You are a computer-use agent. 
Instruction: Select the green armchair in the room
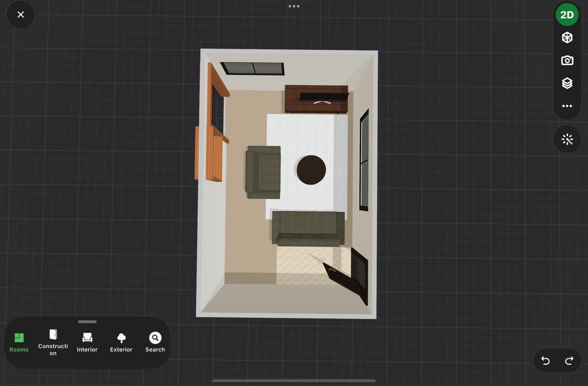tap(263, 171)
